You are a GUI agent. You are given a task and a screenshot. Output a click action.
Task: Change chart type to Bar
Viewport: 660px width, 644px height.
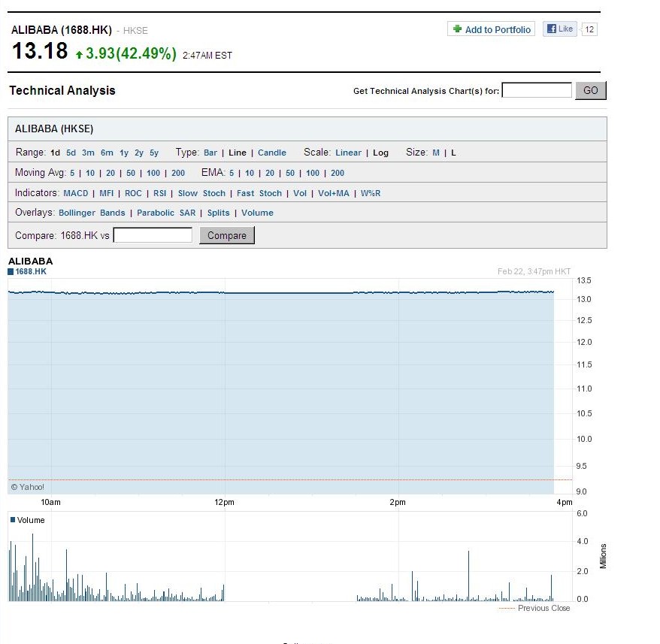click(x=210, y=153)
